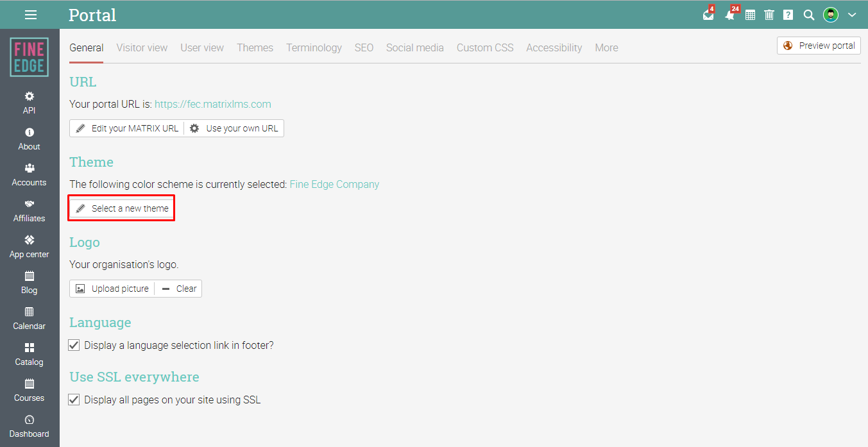Viewport: 868px width, 447px height.
Task: Open the messages envelope icon
Action: pyautogui.click(x=708, y=15)
